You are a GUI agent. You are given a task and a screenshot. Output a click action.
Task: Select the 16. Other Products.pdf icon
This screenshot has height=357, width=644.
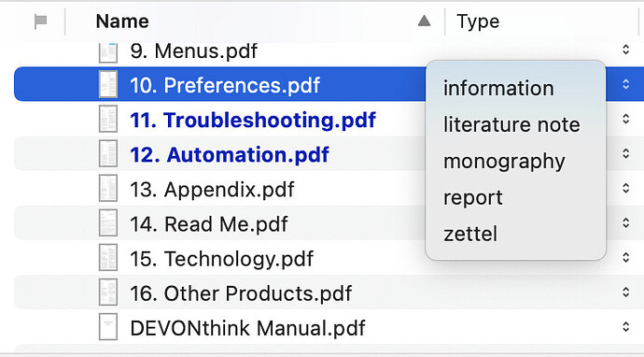(x=108, y=293)
